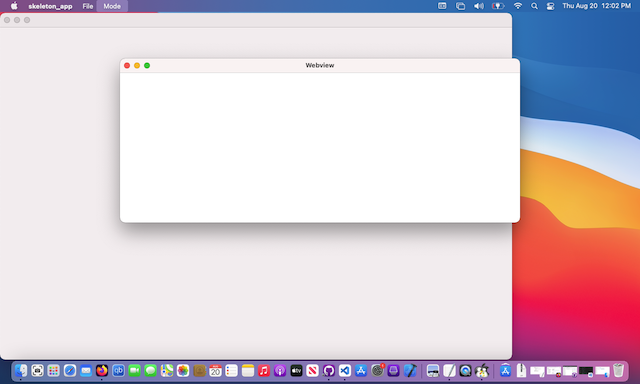Viewport: 640px width, 384px height.
Task: Launch Firefox from the dock
Action: pyautogui.click(x=102, y=371)
